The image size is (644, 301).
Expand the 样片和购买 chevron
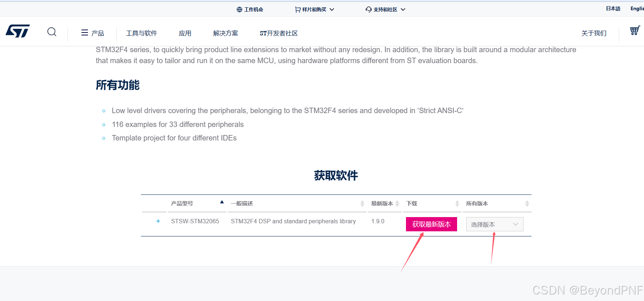tap(332, 9)
